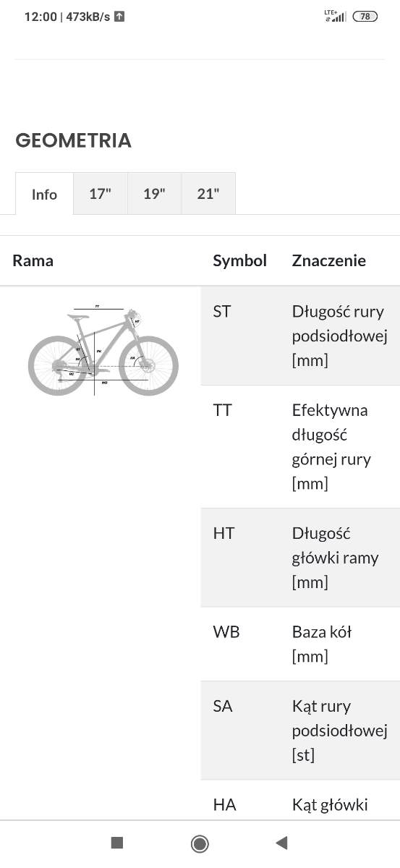400x868 pixels.
Task: Tap the Symbol column header
Action: (x=240, y=260)
